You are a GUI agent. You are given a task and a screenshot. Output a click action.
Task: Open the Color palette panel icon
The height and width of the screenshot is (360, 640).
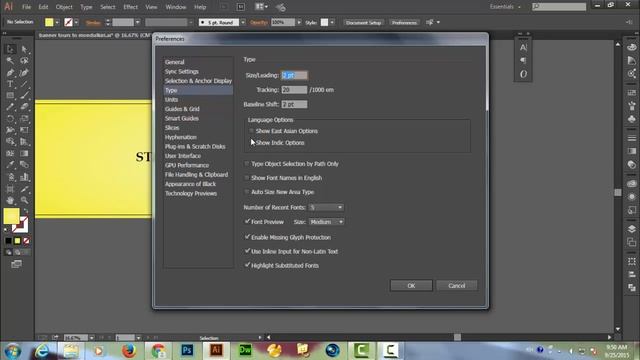632,47
